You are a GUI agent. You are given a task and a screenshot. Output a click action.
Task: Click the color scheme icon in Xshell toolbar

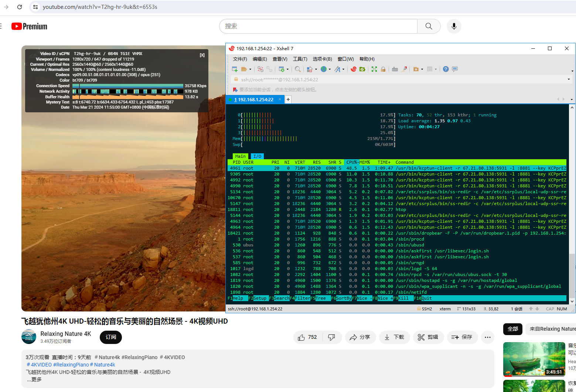pos(310,69)
